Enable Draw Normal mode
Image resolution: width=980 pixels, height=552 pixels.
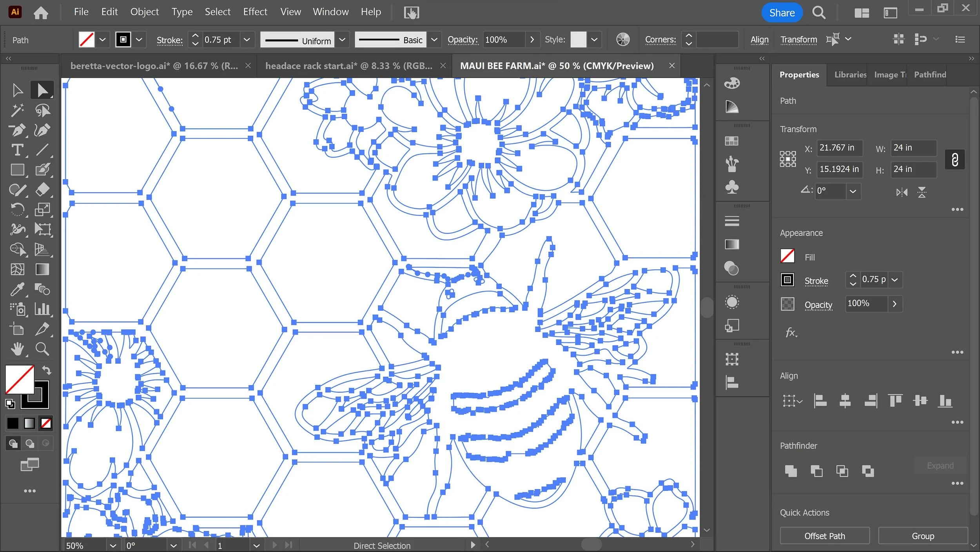point(13,443)
